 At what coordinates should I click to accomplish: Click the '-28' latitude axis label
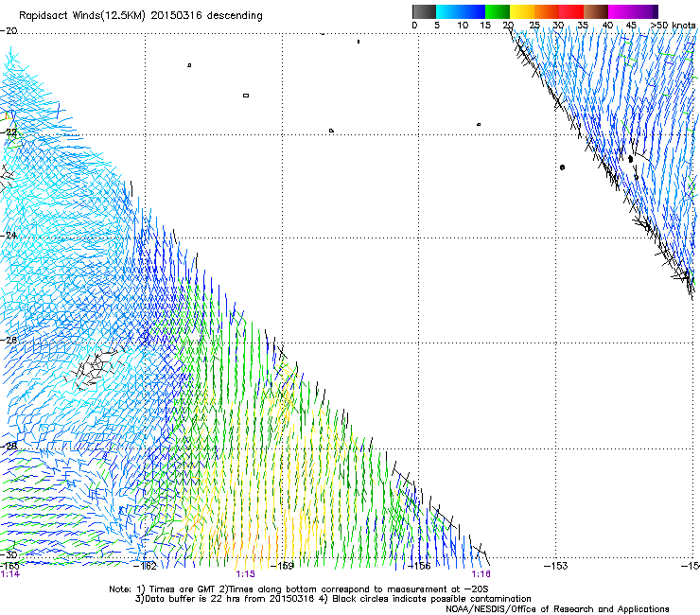tap(9, 446)
